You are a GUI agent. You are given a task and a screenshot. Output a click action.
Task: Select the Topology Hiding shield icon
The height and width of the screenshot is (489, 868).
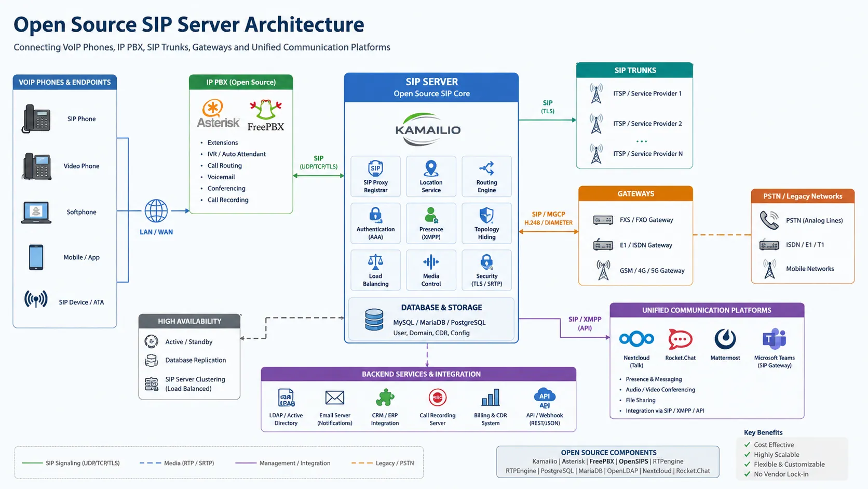(486, 215)
